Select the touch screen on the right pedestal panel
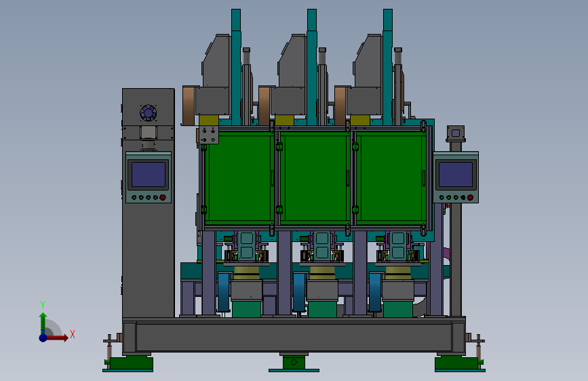Image resolution: width=588 pixels, height=381 pixels. [x=456, y=174]
